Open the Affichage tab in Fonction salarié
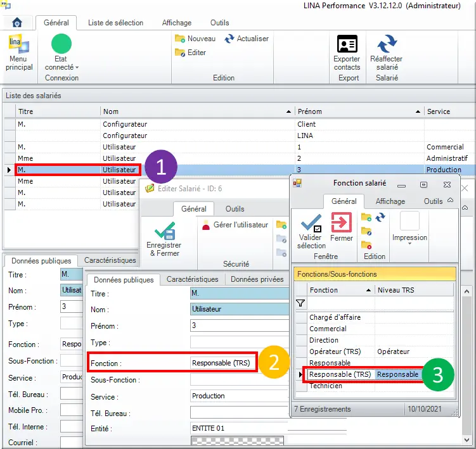Screen dimensions: 476x449 point(390,201)
